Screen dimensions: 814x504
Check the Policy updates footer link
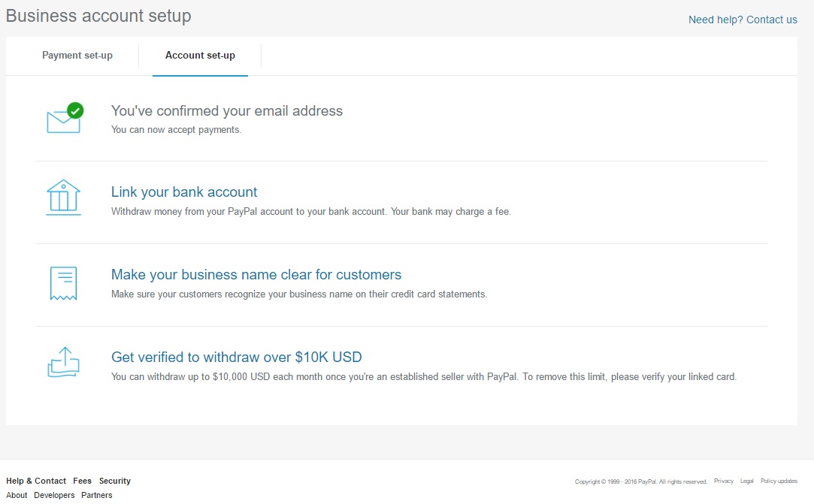779,481
